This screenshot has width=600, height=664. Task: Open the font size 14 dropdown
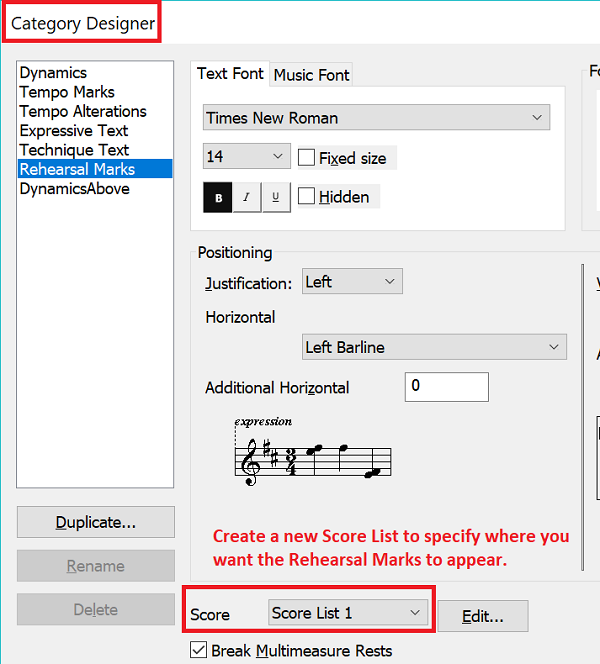(246, 157)
